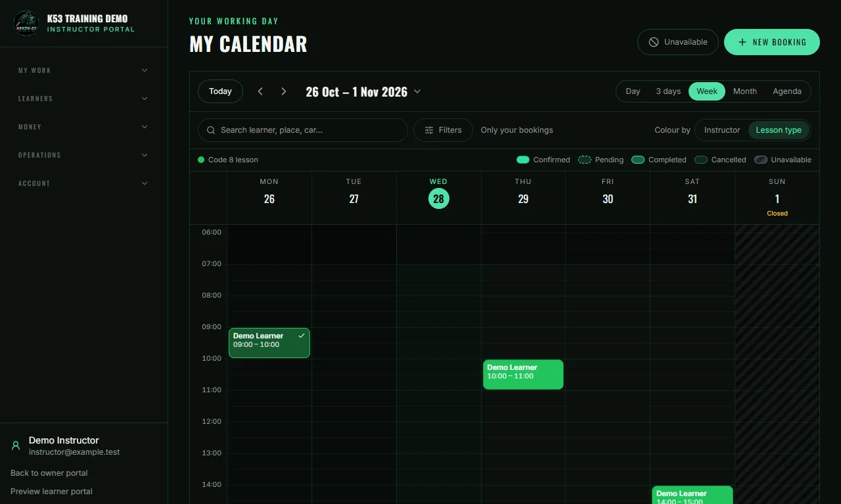The image size is (841, 504).
Task: Click the Cancelled status legend swatch
Action: click(x=701, y=160)
